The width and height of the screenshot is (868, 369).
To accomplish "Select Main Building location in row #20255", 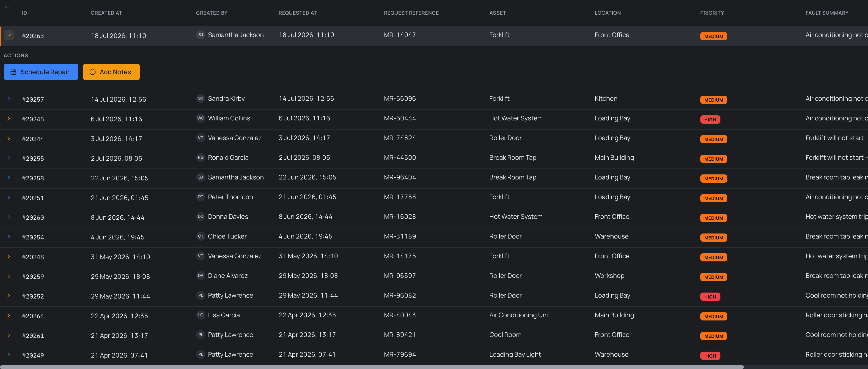I will click(614, 157).
